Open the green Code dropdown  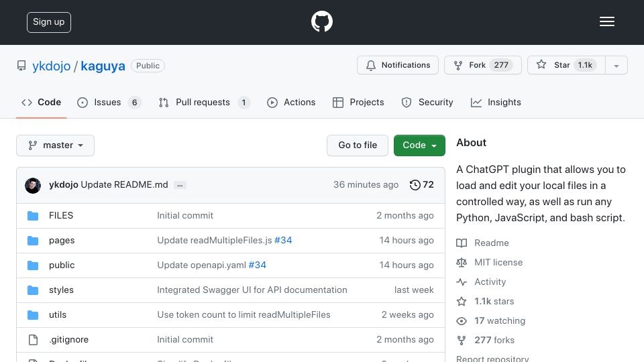(419, 145)
